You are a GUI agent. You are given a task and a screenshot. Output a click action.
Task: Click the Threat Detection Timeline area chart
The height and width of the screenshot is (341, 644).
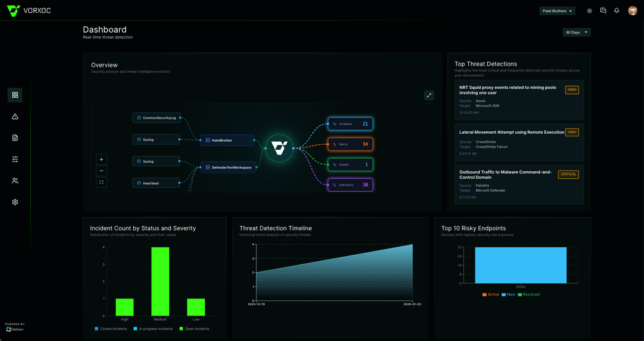(x=334, y=272)
